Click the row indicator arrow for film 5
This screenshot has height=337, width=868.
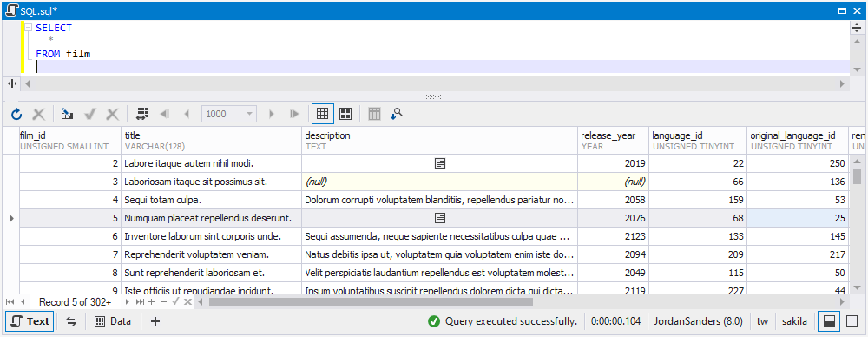(11, 218)
